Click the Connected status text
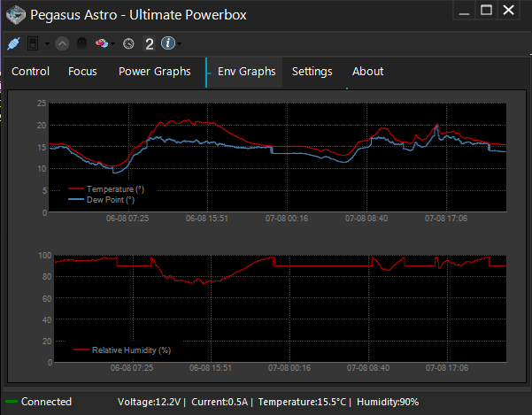 pos(47,402)
